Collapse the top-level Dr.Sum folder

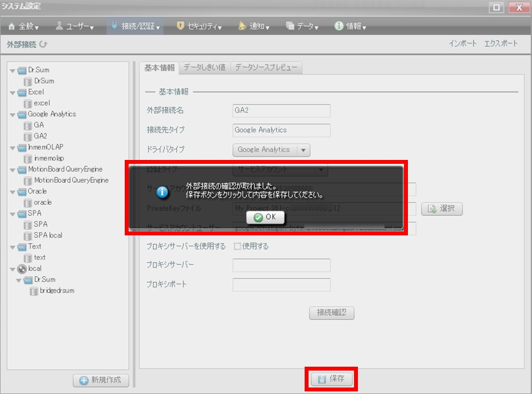pos(12,71)
